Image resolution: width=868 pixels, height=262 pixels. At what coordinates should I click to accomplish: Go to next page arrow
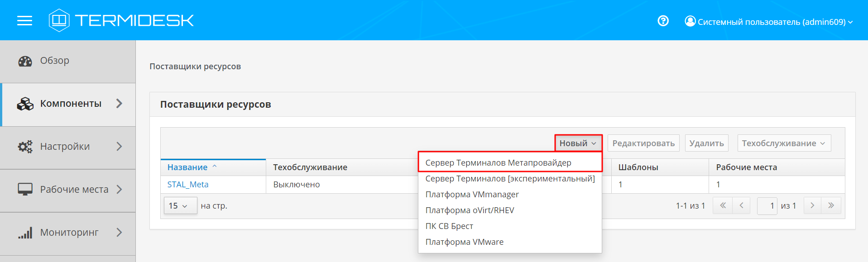coord(812,205)
